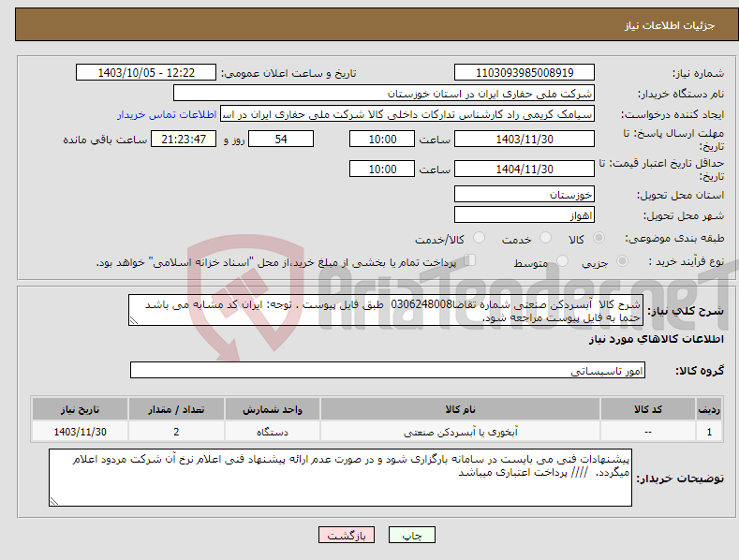Click the resize handle of description box

[134, 320]
